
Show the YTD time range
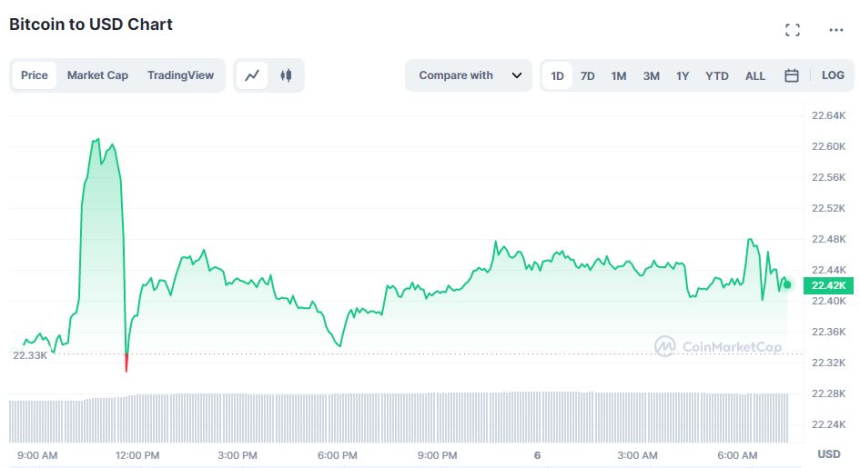[716, 75]
